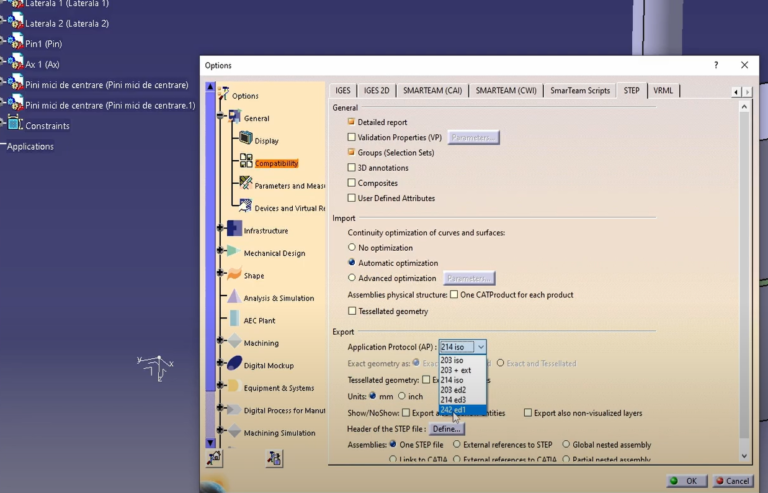Image resolution: width=768 pixels, height=493 pixels.
Task: Select the Display options icon
Action: pyautogui.click(x=246, y=139)
